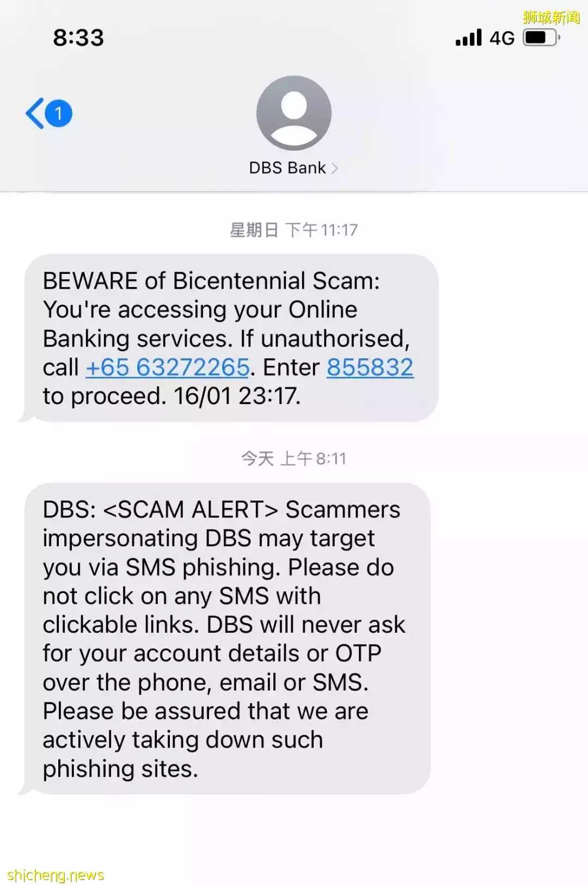
Task: Tap the 今天 上午8:11 timestamp
Action: [x=294, y=459]
